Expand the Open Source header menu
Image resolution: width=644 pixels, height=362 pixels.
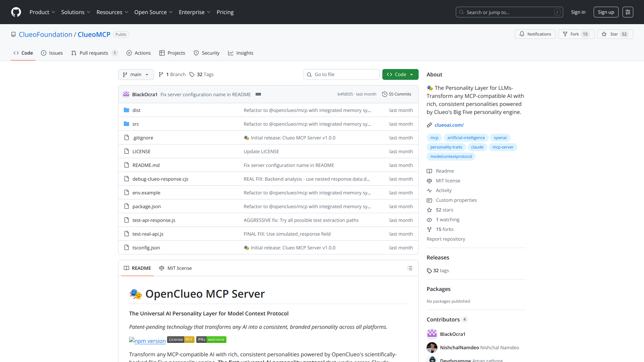coord(153,12)
